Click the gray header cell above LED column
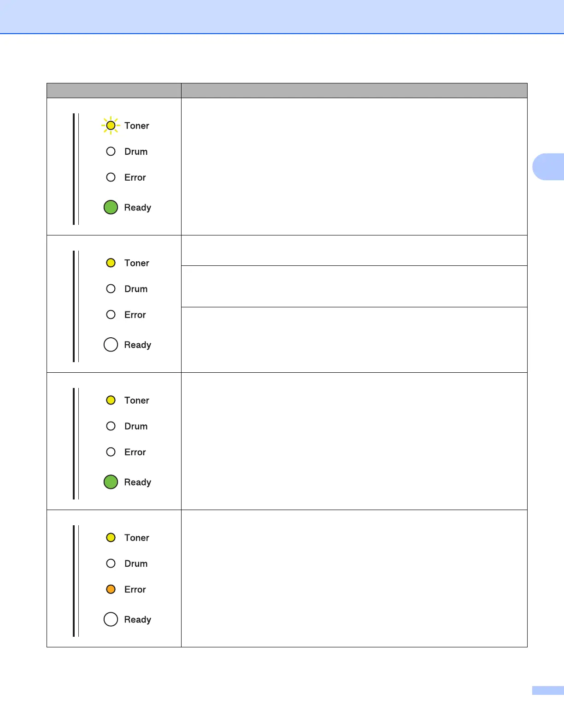The image size is (564, 728). [x=114, y=90]
